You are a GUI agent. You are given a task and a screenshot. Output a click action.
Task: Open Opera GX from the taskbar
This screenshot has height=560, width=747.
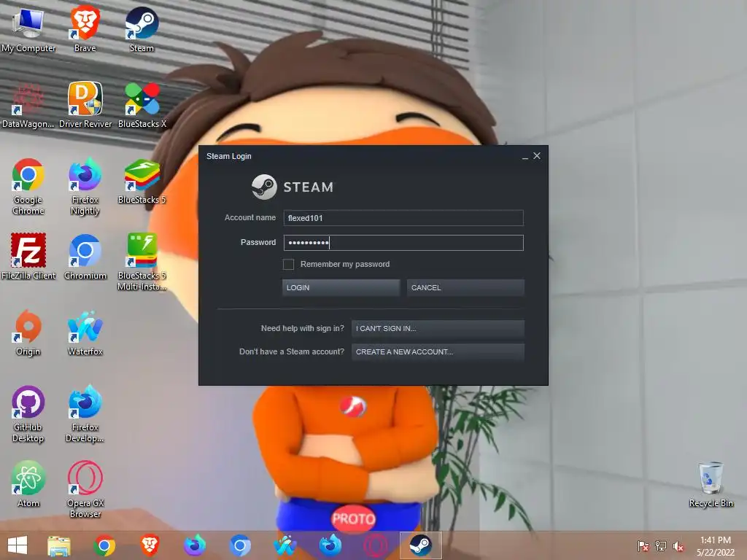376,545
